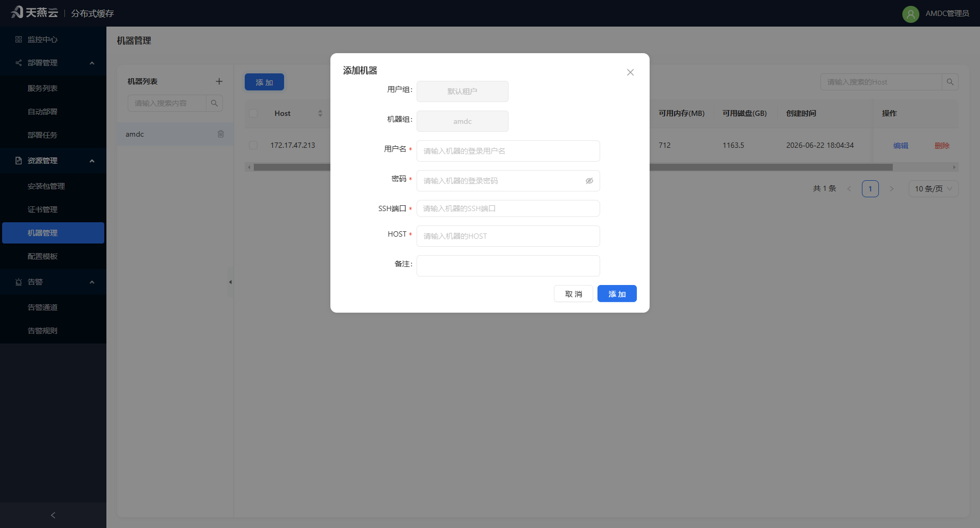This screenshot has height=528, width=980.
Task: Toggle password visibility eye icon
Action: pos(589,181)
